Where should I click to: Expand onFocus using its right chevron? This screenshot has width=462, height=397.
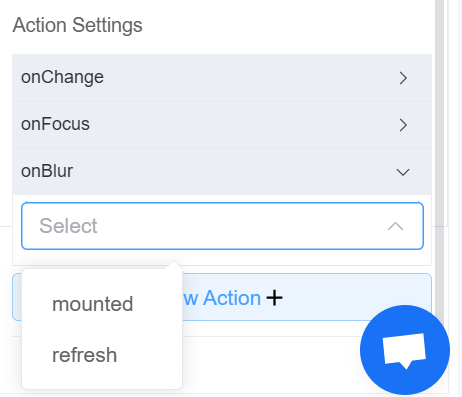pyautogui.click(x=403, y=125)
